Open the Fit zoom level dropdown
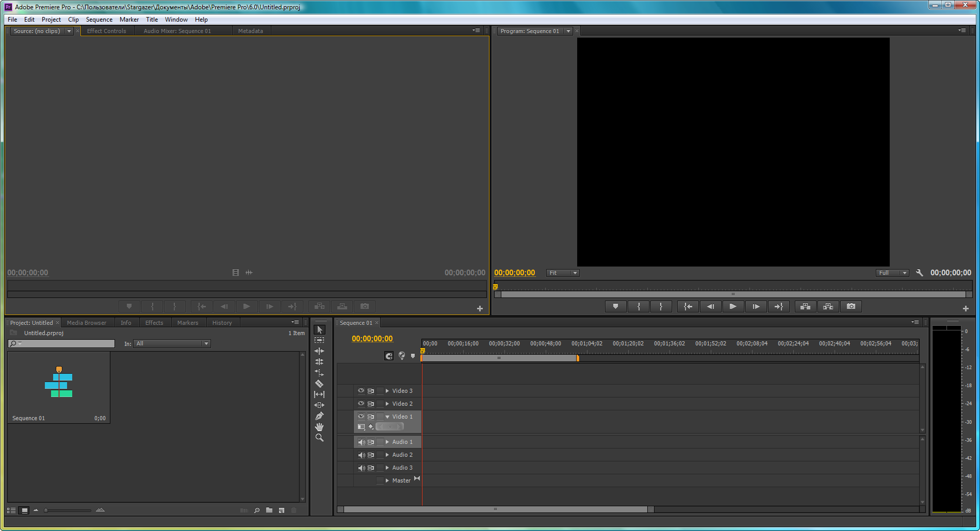980x531 pixels. click(x=563, y=273)
